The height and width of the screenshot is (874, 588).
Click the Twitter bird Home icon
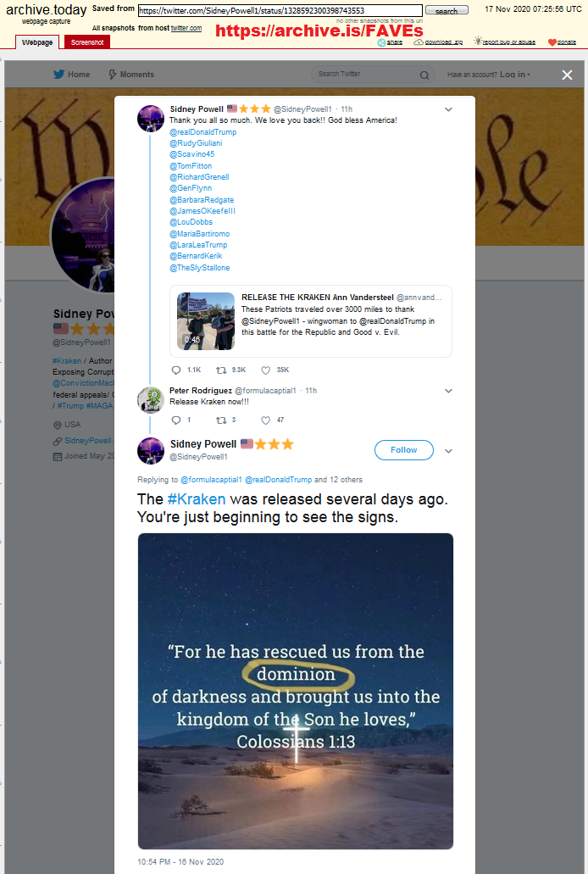pyautogui.click(x=59, y=74)
